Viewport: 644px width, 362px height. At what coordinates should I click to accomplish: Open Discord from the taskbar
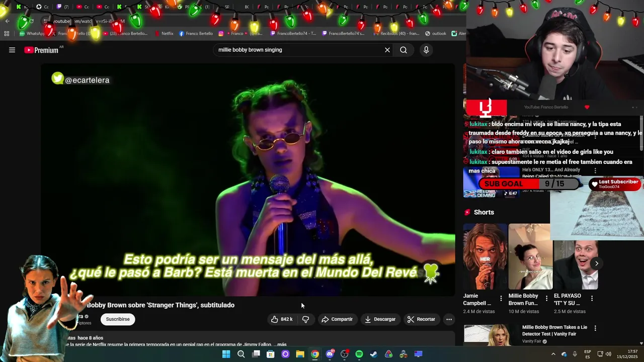(x=330, y=354)
